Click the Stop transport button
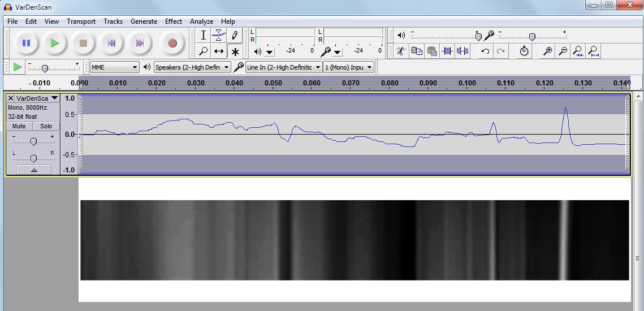The image size is (644, 311). (x=83, y=43)
